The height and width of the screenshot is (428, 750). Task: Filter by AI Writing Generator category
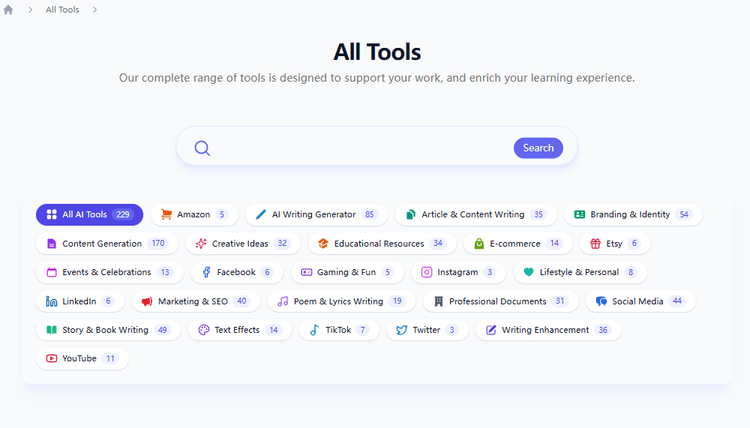(315, 215)
